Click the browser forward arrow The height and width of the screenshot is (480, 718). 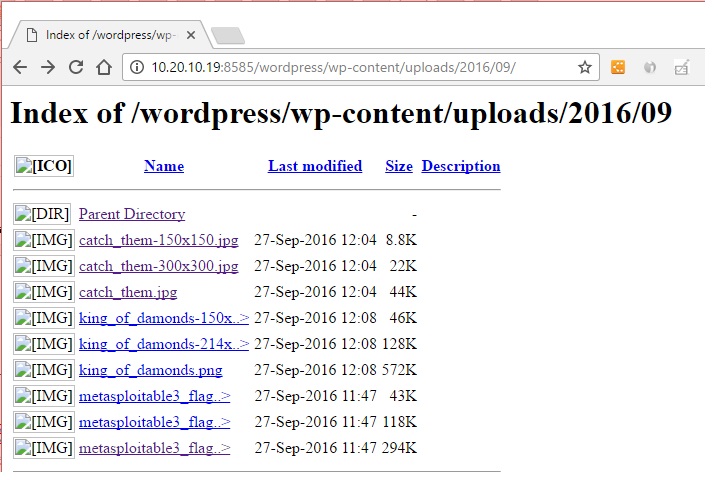click(x=47, y=68)
